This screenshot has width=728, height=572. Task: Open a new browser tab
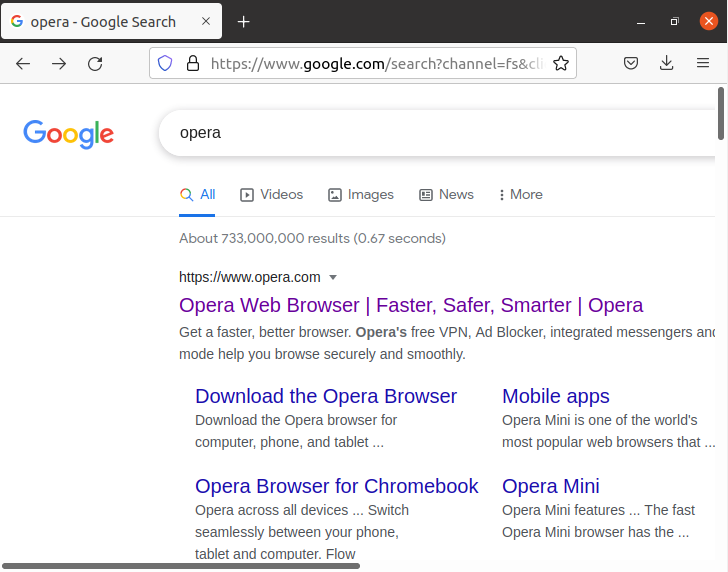pos(243,21)
